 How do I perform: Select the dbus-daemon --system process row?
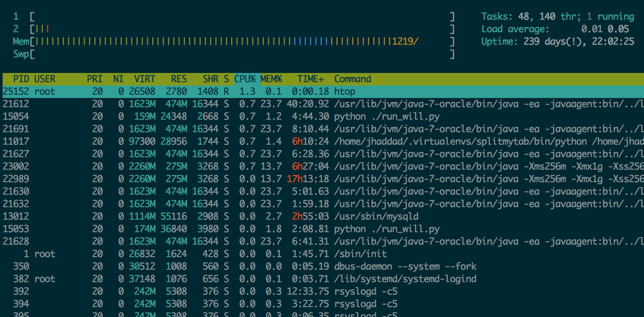405,266
